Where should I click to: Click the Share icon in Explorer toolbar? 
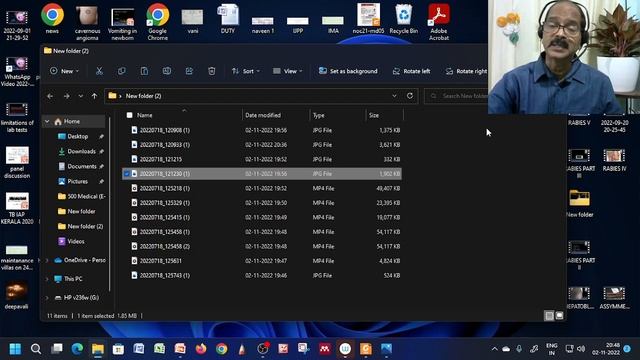tap(189, 71)
